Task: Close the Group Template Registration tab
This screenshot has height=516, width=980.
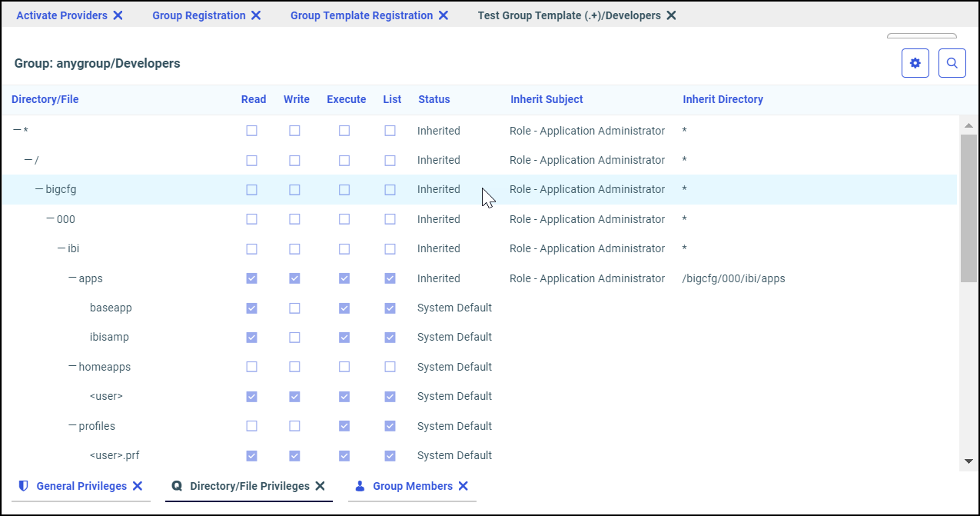Action: [x=443, y=15]
